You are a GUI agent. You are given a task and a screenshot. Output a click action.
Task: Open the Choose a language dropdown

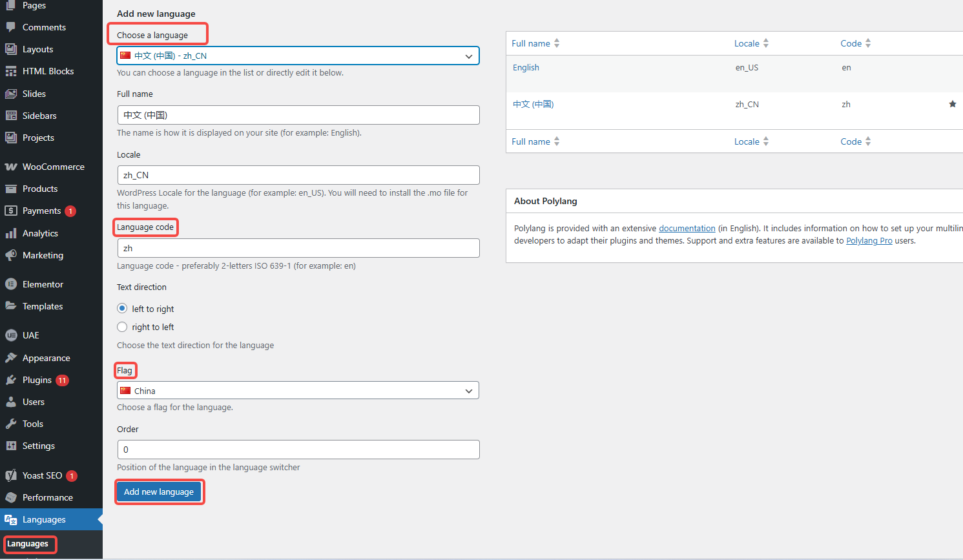tap(297, 56)
